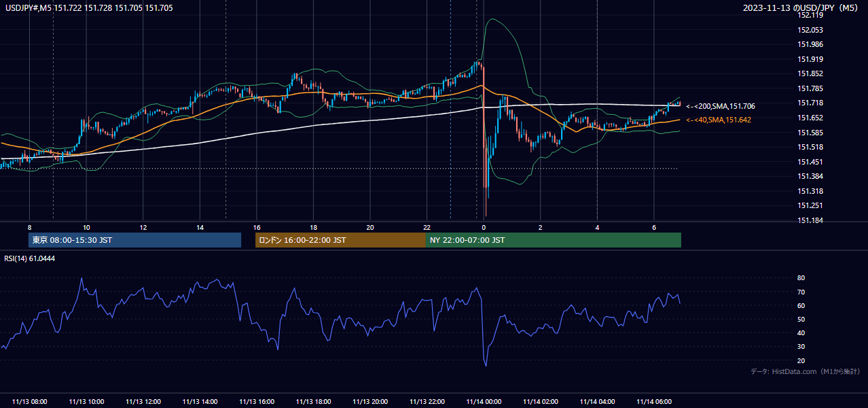Click the 11/14 04:00 date label
868x408 pixels.
[597, 402]
